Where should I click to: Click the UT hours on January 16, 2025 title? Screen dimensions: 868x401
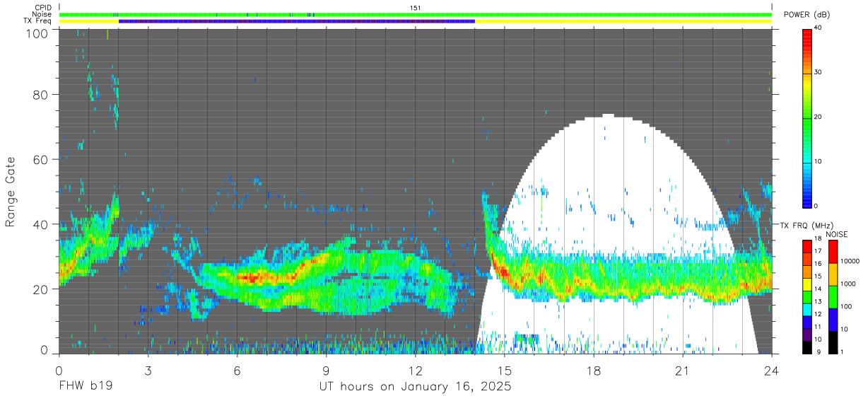pos(416,387)
